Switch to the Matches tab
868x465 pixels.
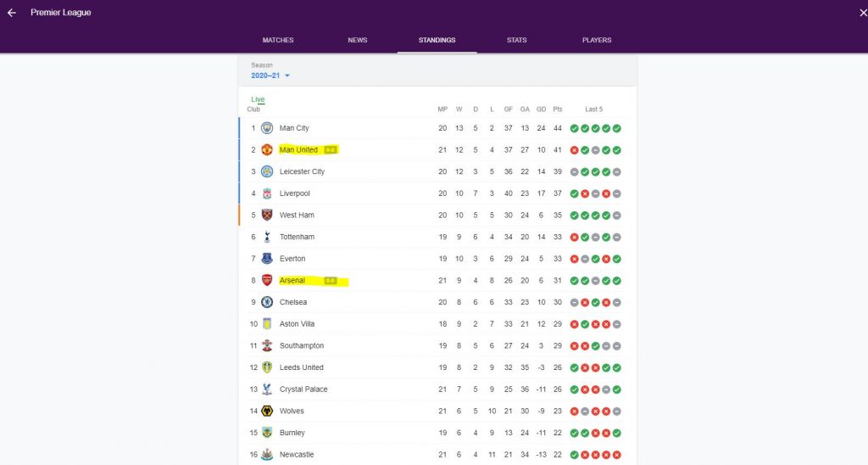pos(278,40)
